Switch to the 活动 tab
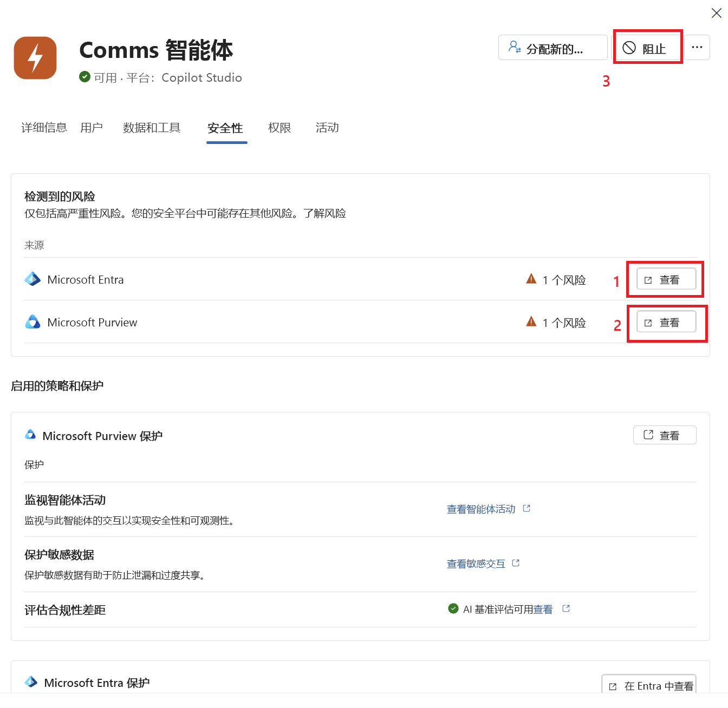Image resolution: width=728 pixels, height=708 pixels. (327, 128)
